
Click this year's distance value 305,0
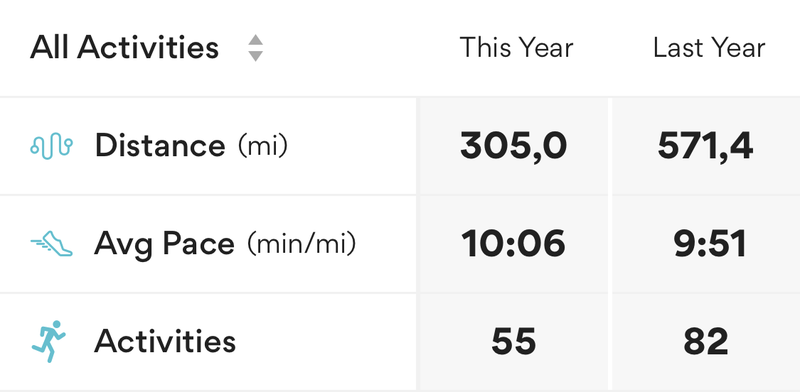tap(513, 146)
